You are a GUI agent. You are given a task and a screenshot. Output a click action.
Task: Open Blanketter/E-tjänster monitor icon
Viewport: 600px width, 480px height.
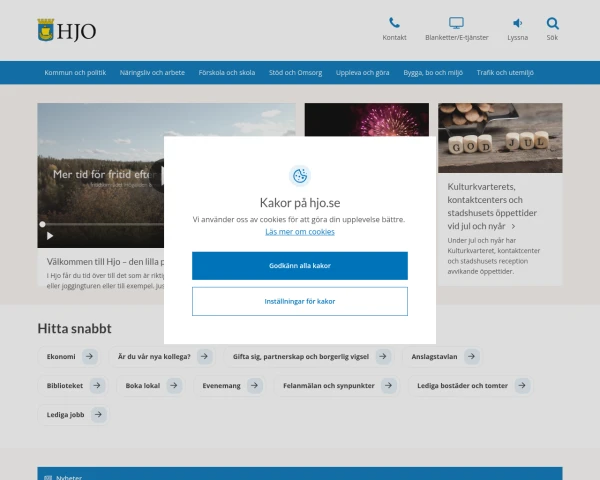(x=456, y=23)
